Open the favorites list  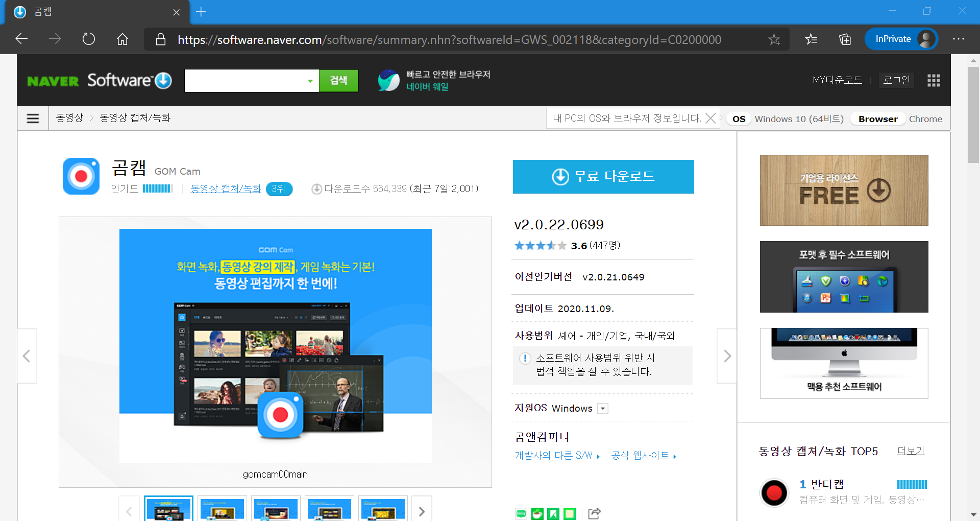point(811,39)
